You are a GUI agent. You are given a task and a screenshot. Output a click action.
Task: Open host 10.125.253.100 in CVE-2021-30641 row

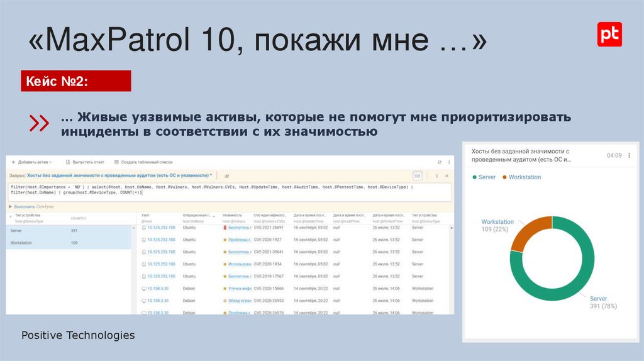pos(161,252)
